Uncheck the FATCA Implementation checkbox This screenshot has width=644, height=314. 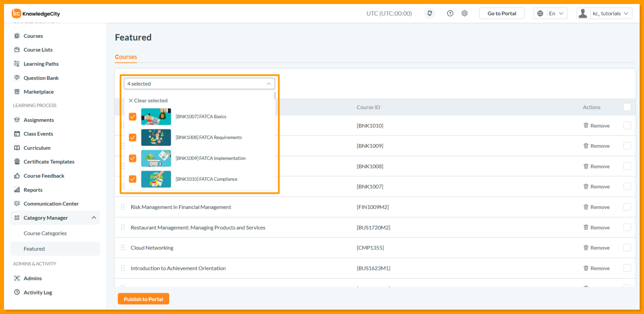[x=132, y=158]
